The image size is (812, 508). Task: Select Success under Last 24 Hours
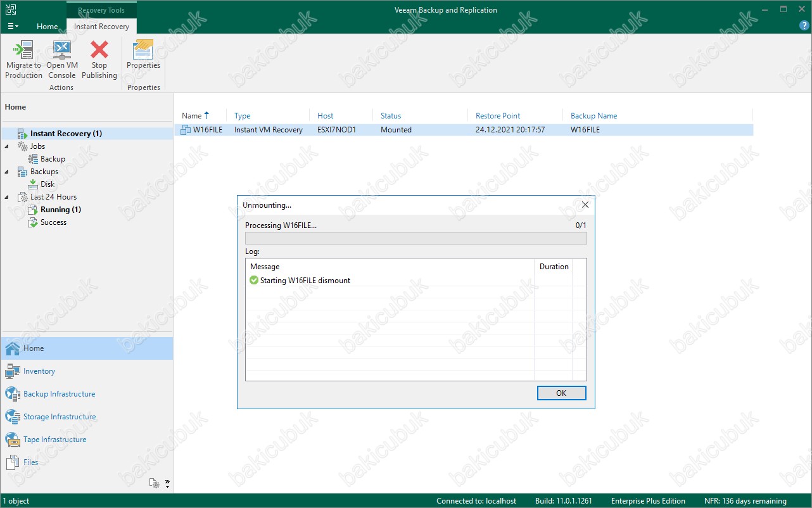coord(53,222)
